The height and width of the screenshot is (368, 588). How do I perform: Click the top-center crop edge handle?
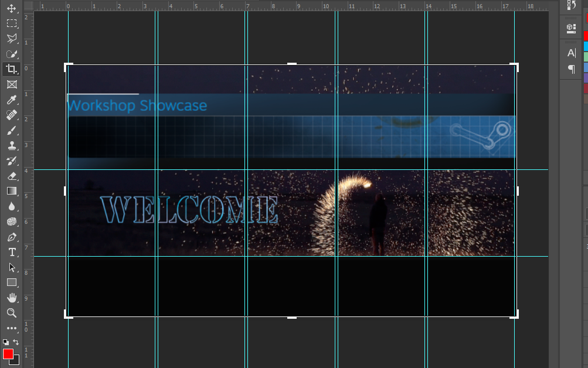(292, 64)
